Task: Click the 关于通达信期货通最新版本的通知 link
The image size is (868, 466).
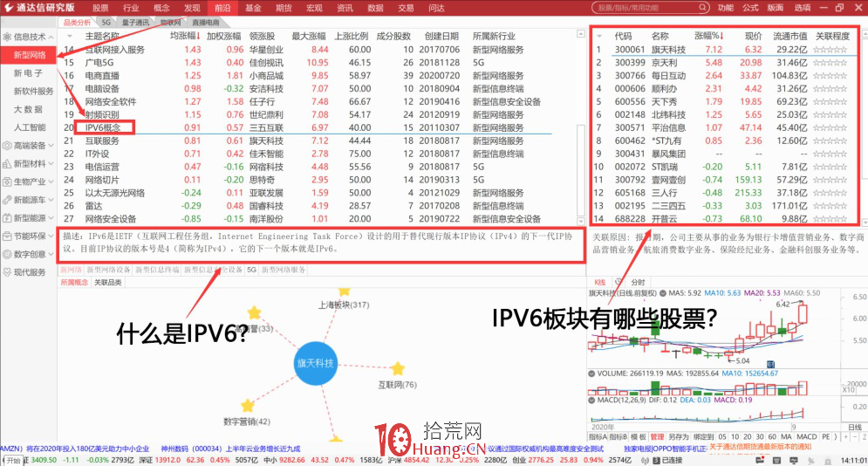Action: (x=760, y=447)
